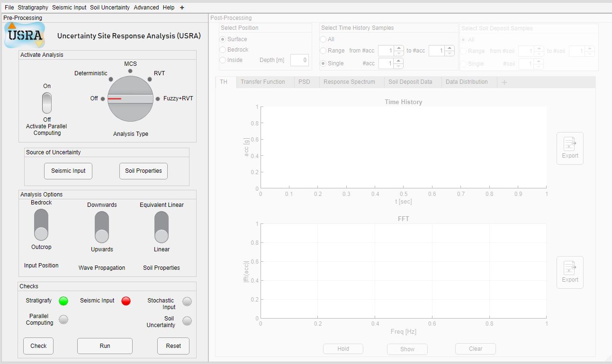Click the Soil Uncertainty indicator lamp
Image resolution: width=612 pixels, height=364 pixels.
point(187,321)
